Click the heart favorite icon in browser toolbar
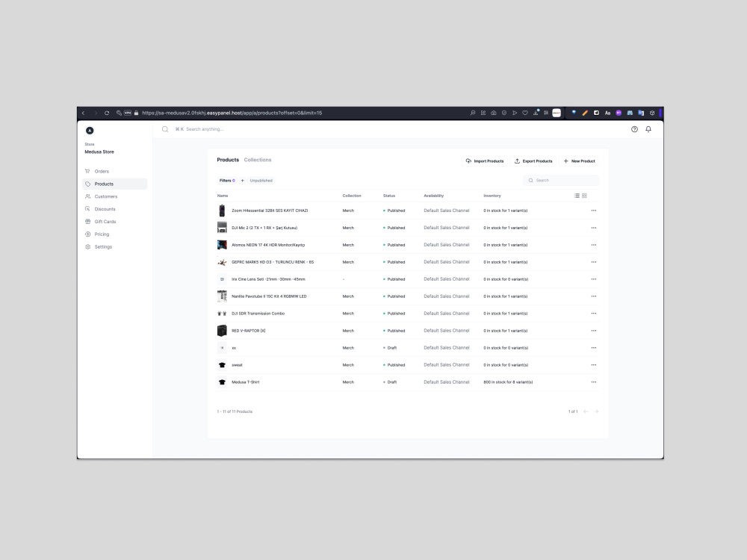 [x=525, y=113]
